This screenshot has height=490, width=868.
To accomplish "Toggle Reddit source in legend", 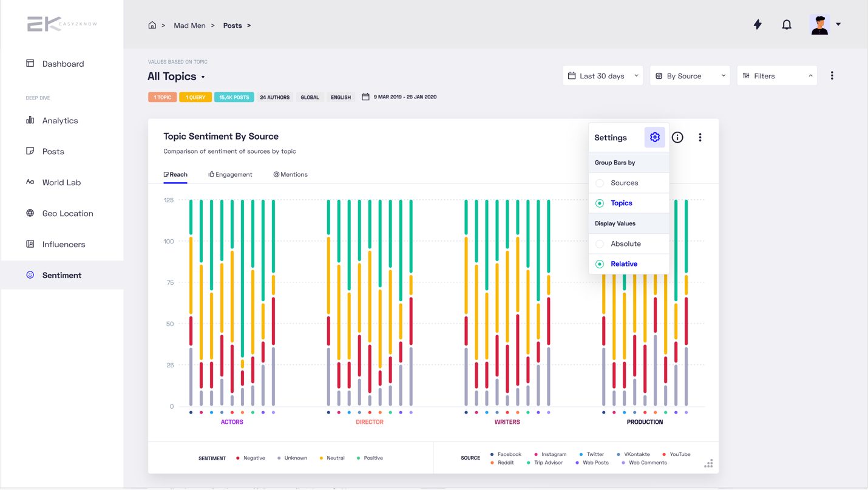I will (x=502, y=463).
